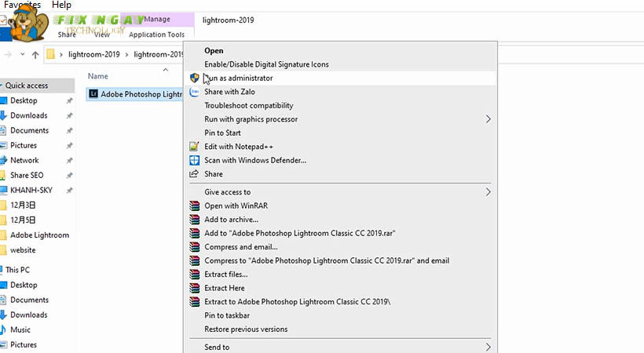Select the Adobe Lightroom folder in sidebar

coord(39,235)
